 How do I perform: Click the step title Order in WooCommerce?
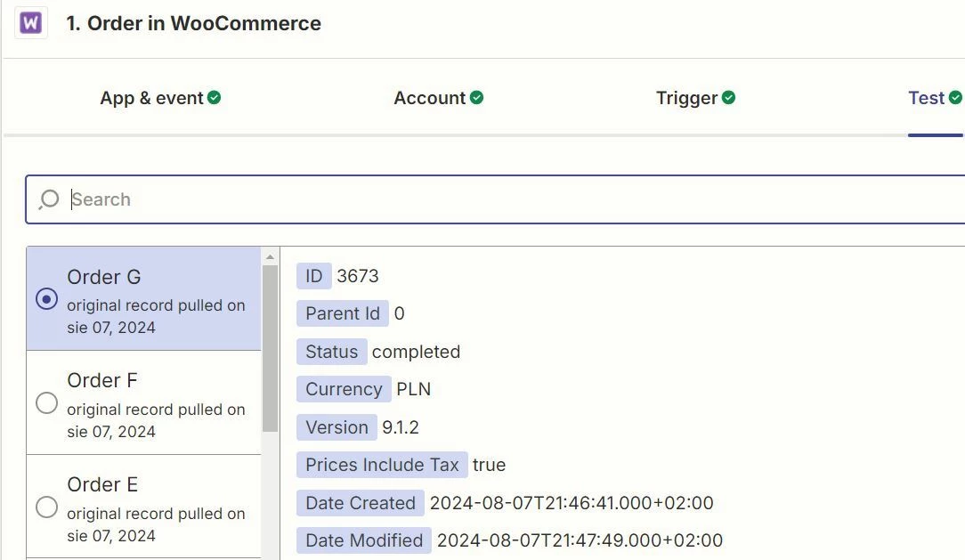[205, 23]
